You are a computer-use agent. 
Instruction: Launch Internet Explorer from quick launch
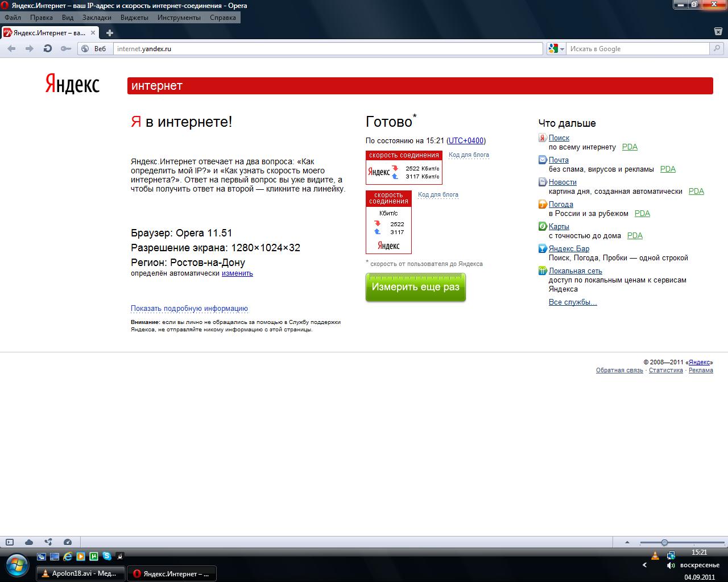(68, 556)
